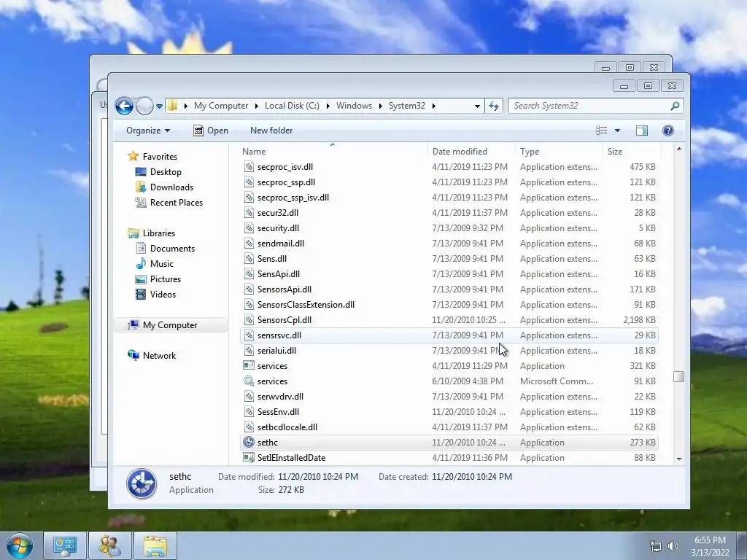Screen dimensions: 747x560
Task: Open the blue Help icon
Action: click(668, 131)
